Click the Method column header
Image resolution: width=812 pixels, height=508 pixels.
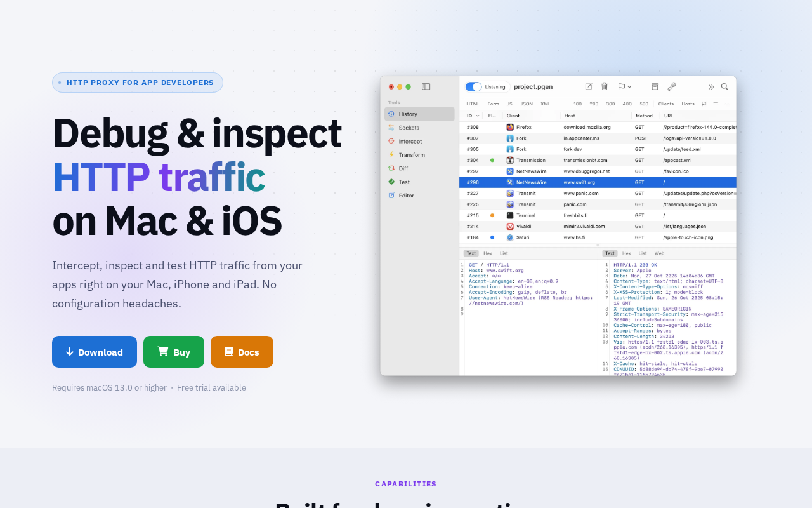coord(646,116)
